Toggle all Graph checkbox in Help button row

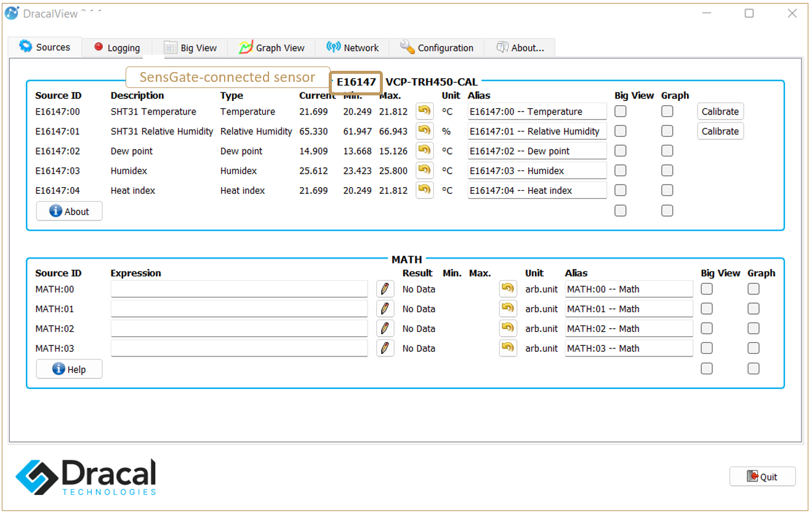(x=754, y=369)
